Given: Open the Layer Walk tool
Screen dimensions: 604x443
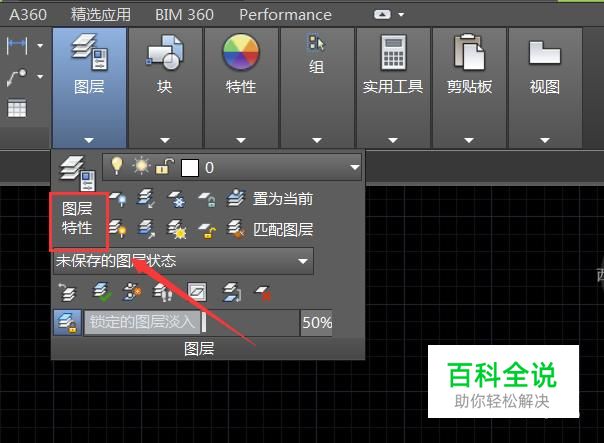Looking at the screenshot, I should pos(163,292).
